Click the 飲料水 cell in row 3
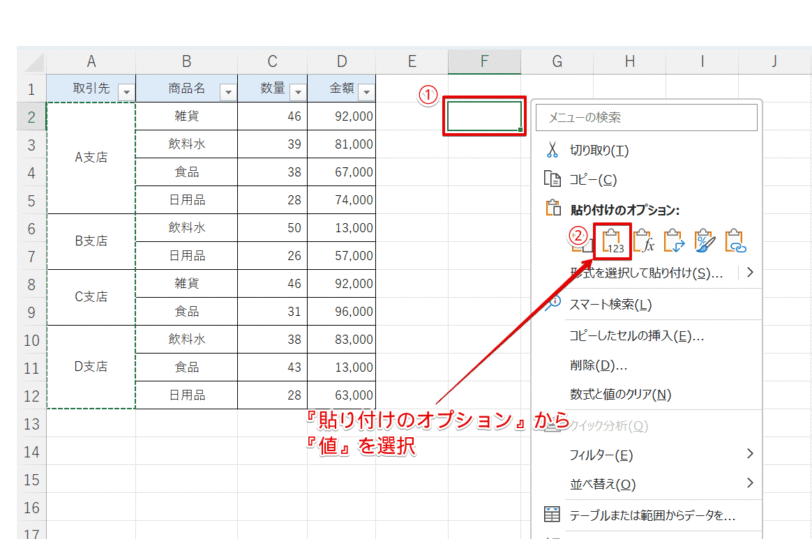Image resolution: width=812 pixels, height=539 pixels. pos(186,144)
